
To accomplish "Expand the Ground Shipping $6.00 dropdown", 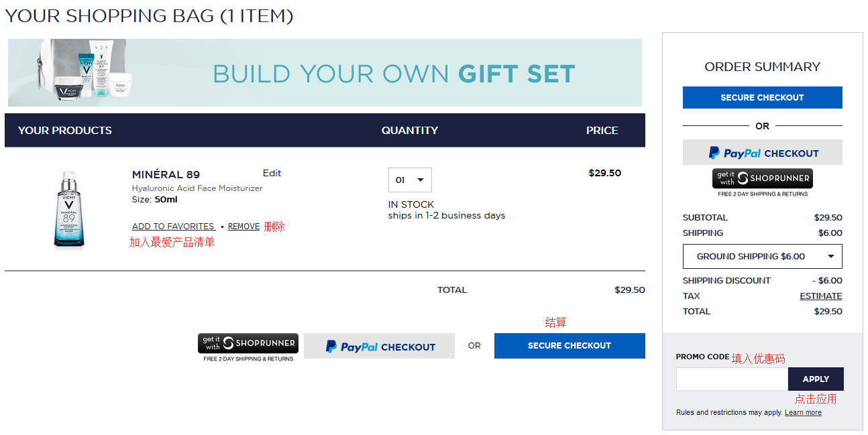I will click(x=762, y=257).
